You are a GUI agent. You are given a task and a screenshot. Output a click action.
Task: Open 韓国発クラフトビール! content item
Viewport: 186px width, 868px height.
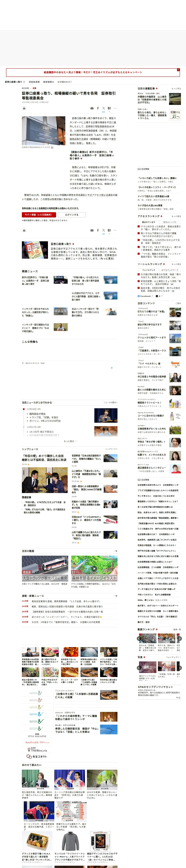click(x=149, y=403)
